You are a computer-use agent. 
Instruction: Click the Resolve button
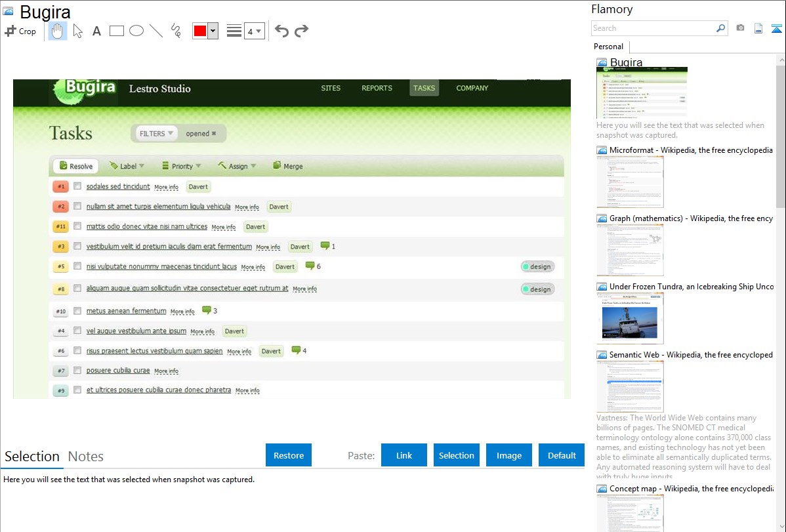[75, 166]
